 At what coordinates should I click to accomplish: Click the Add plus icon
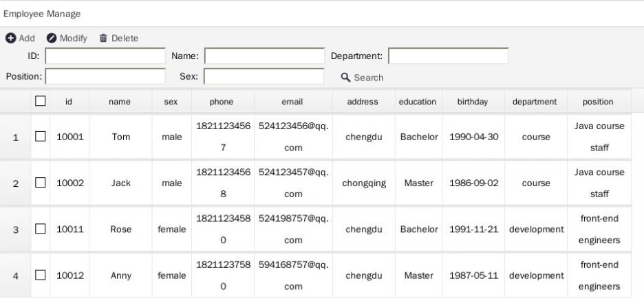pyautogui.click(x=11, y=38)
